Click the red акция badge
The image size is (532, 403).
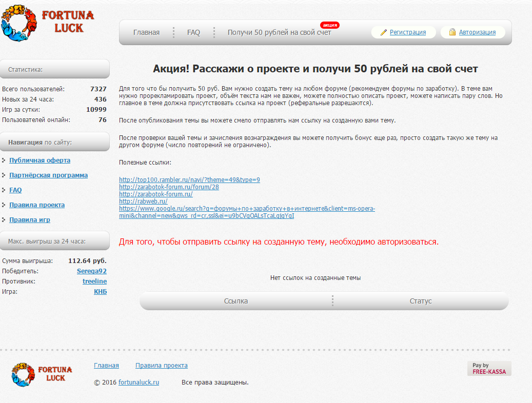(330, 25)
